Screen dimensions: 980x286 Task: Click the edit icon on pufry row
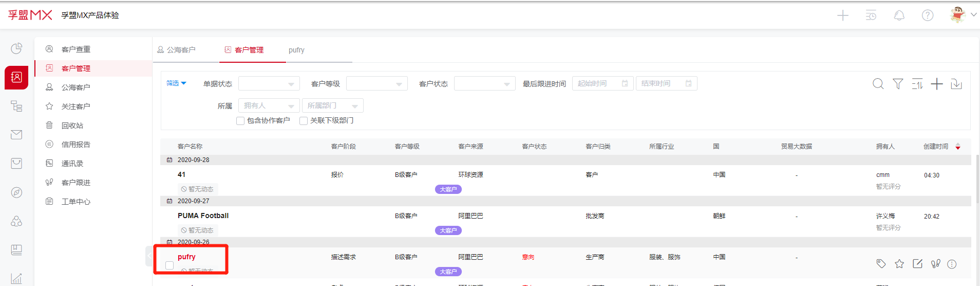click(x=917, y=264)
